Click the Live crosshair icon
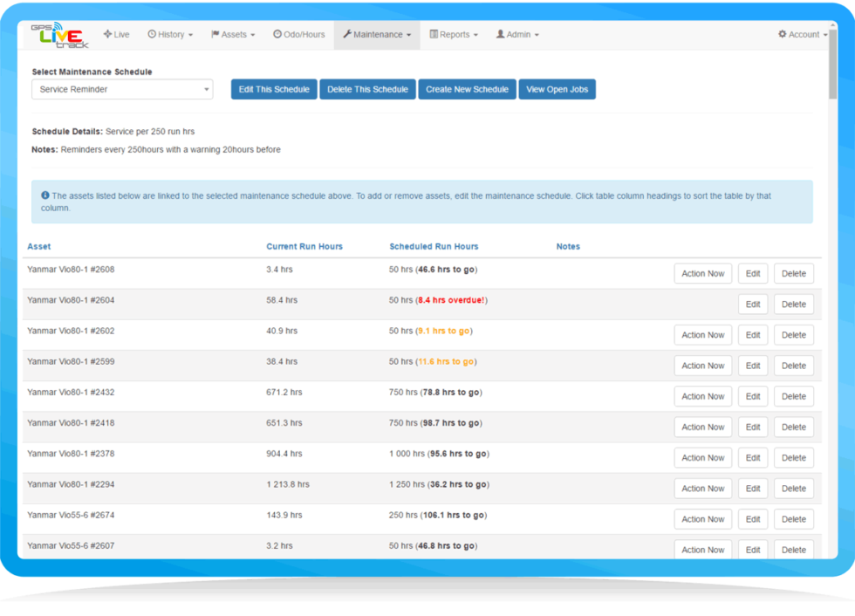Image resolution: width=855 pixels, height=616 pixels. click(x=106, y=34)
